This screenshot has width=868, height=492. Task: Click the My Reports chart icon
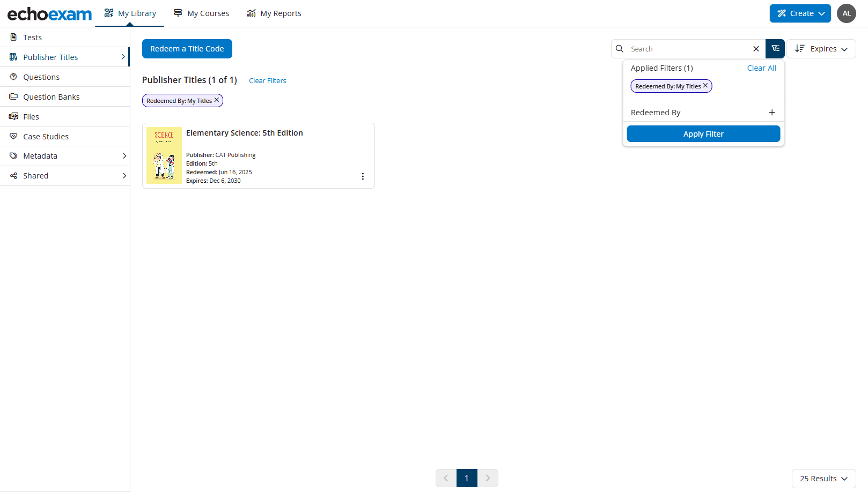point(251,13)
